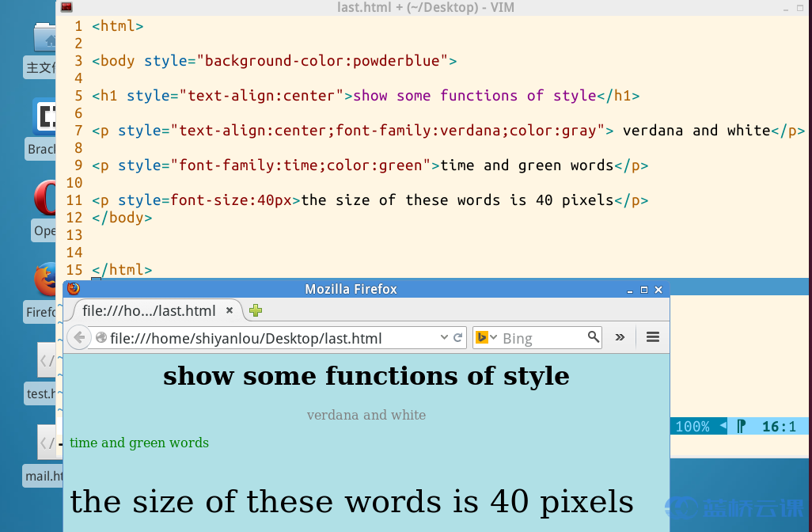Viewport: 812px width, 532px height.
Task: Open the Firefox hamburger menu
Action: coord(652,337)
